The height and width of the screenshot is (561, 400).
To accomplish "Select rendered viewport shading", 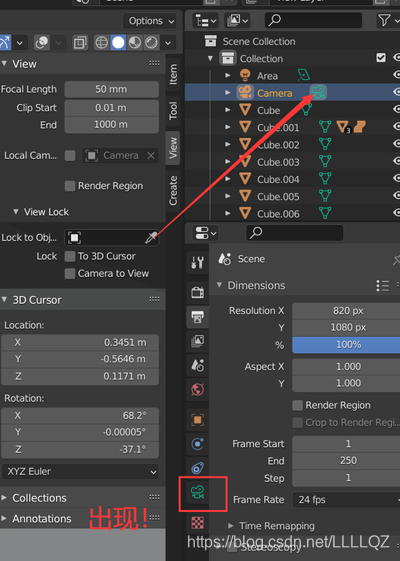I will (x=151, y=43).
